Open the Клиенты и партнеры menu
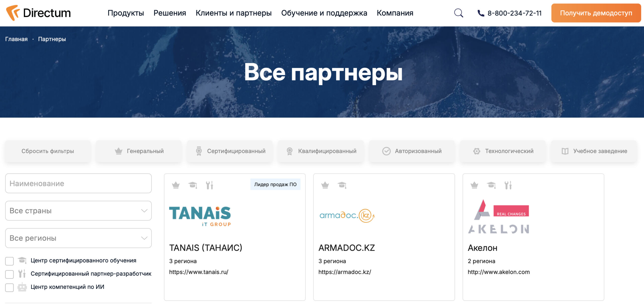The width and height of the screenshot is (644, 308). [234, 13]
